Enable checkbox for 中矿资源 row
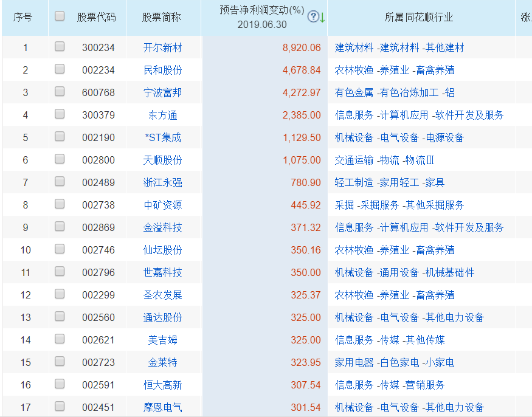Screen dimensions: 532x417 point(60,204)
